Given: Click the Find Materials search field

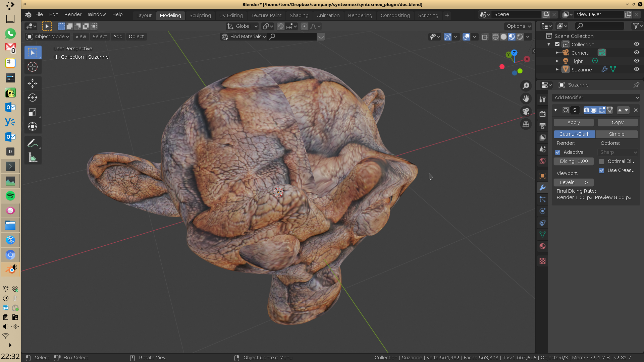Looking at the screenshot, I should point(293,37).
